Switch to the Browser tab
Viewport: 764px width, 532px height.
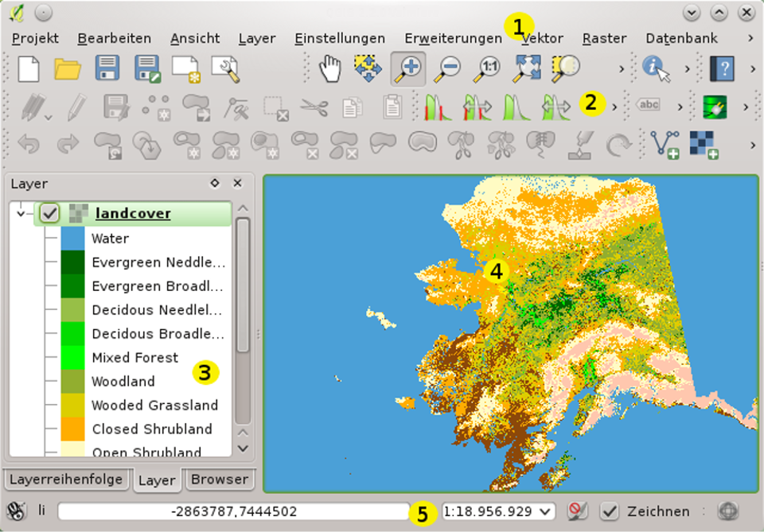pyautogui.click(x=220, y=480)
